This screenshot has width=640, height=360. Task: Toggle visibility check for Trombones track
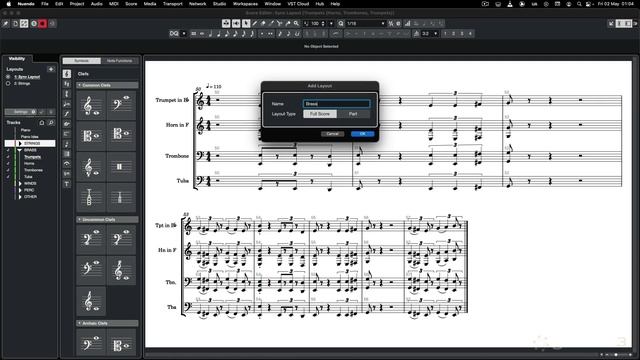coord(8,170)
